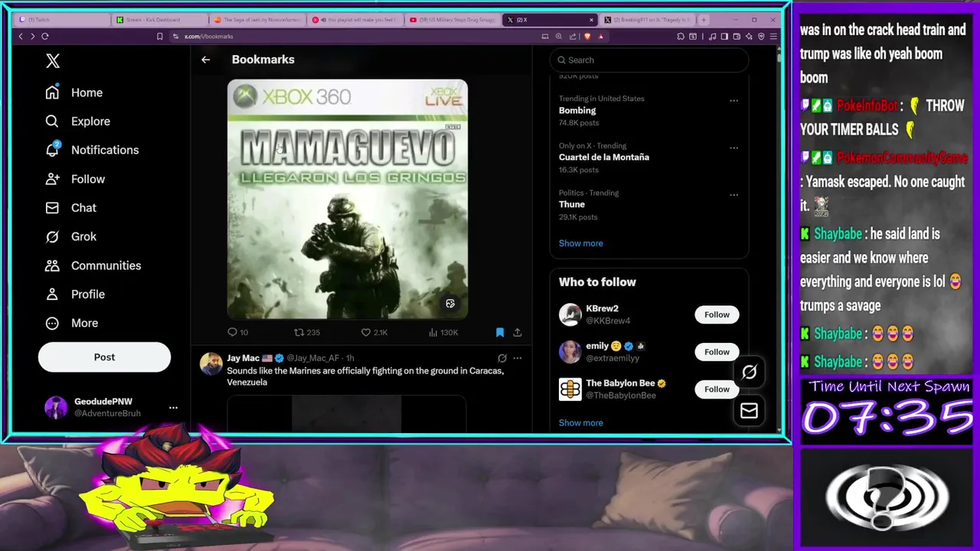The image size is (980, 551).
Task: Repost the post with 235 reposts
Action: [x=307, y=332]
